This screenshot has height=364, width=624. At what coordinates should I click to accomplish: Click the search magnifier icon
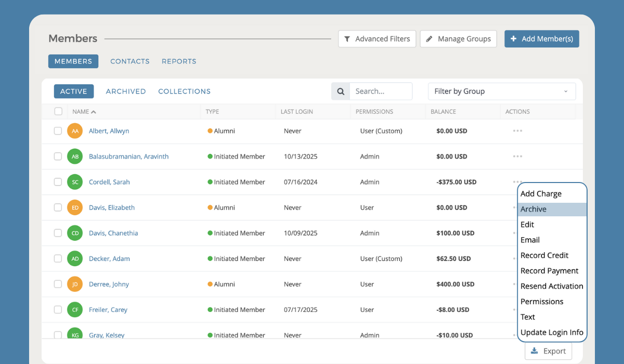pos(341,92)
